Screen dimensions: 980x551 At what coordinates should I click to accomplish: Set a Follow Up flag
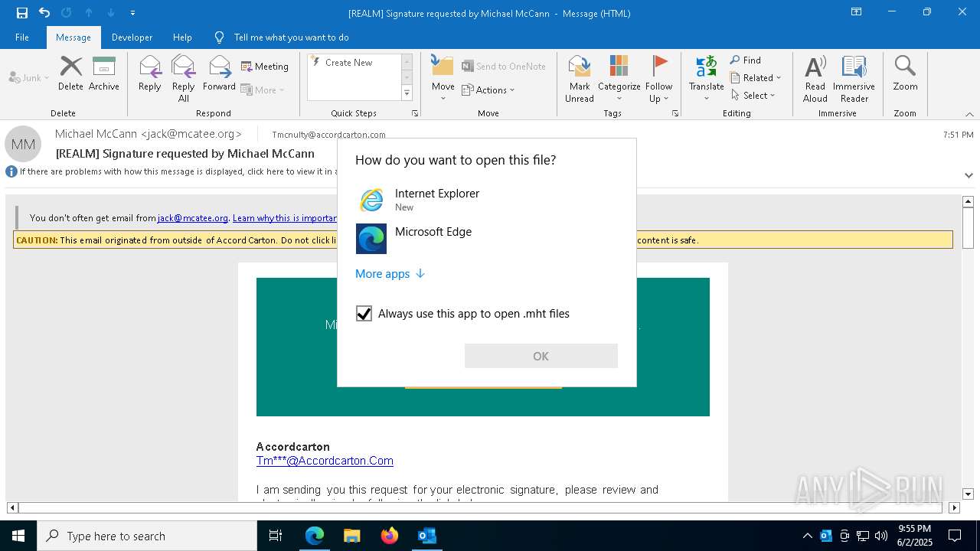point(658,78)
